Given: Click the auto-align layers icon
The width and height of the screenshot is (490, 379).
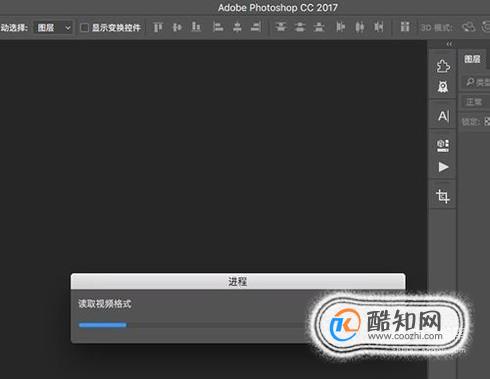Looking at the screenshot, I should point(405,27).
